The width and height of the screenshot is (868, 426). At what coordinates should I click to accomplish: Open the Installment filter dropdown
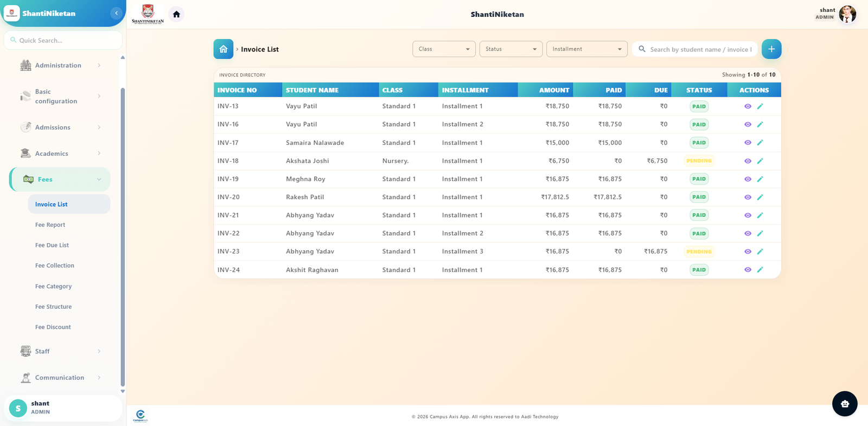[x=587, y=49]
